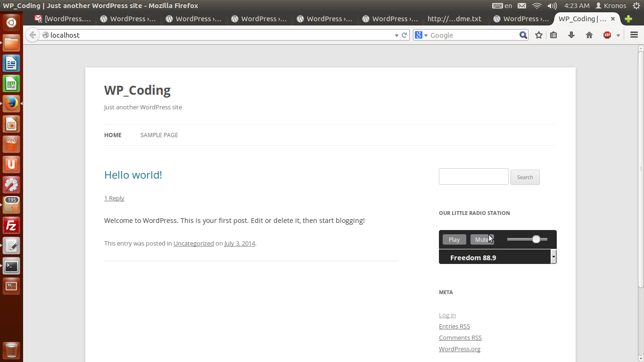Open the URL bar history dropdown arrow
The height and width of the screenshot is (362, 644).
[x=396, y=35]
